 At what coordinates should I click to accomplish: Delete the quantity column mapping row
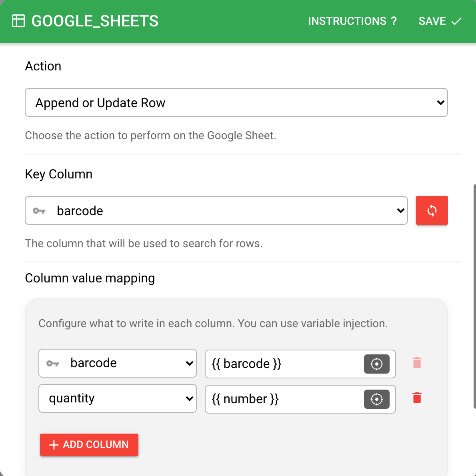point(417,398)
